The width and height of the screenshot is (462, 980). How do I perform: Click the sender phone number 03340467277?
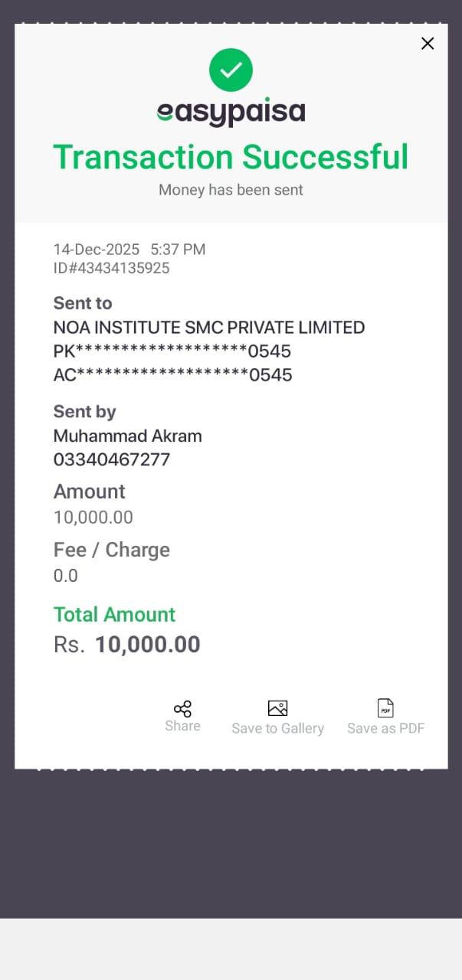(112, 460)
